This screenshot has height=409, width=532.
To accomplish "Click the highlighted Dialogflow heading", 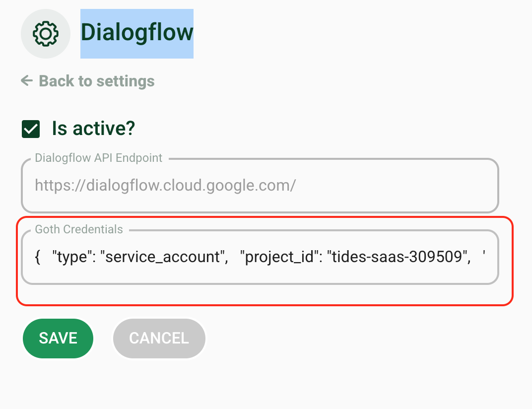I will (137, 34).
